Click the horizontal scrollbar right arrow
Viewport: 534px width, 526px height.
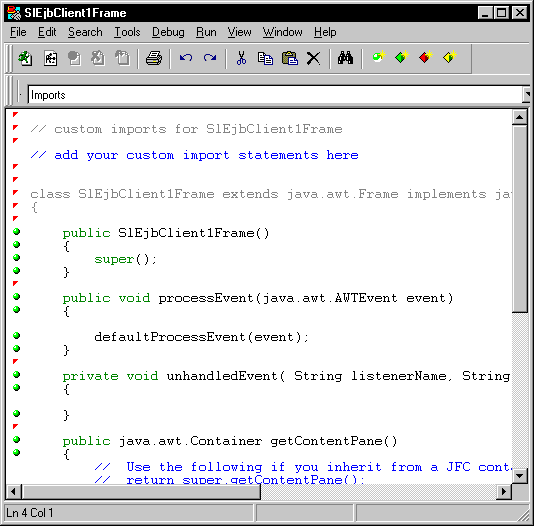point(504,492)
